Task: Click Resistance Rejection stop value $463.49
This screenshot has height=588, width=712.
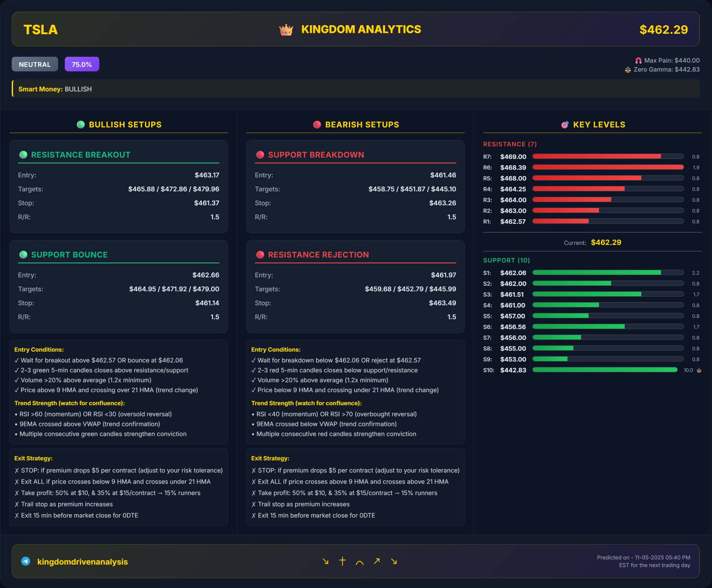Action: pyautogui.click(x=442, y=303)
